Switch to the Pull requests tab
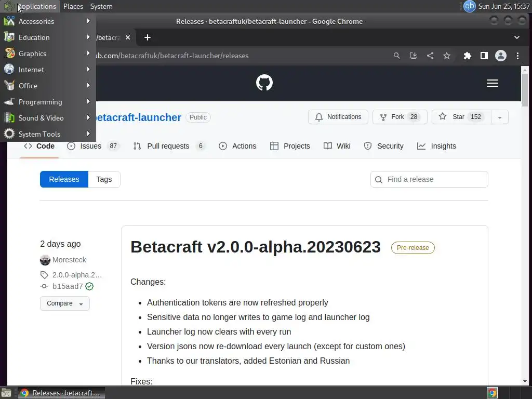 coord(169,146)
